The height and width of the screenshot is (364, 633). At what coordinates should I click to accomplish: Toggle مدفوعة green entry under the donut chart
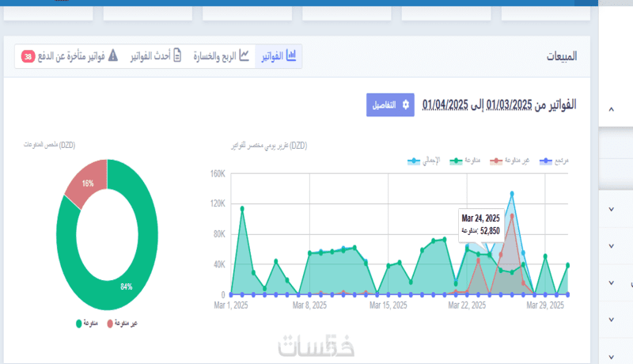click(87, 323)
